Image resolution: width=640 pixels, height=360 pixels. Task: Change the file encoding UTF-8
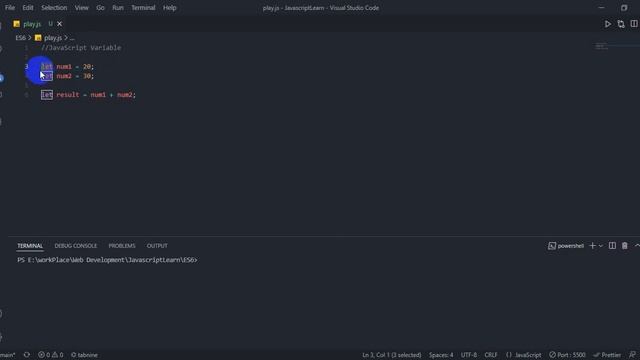coord(469,355)
